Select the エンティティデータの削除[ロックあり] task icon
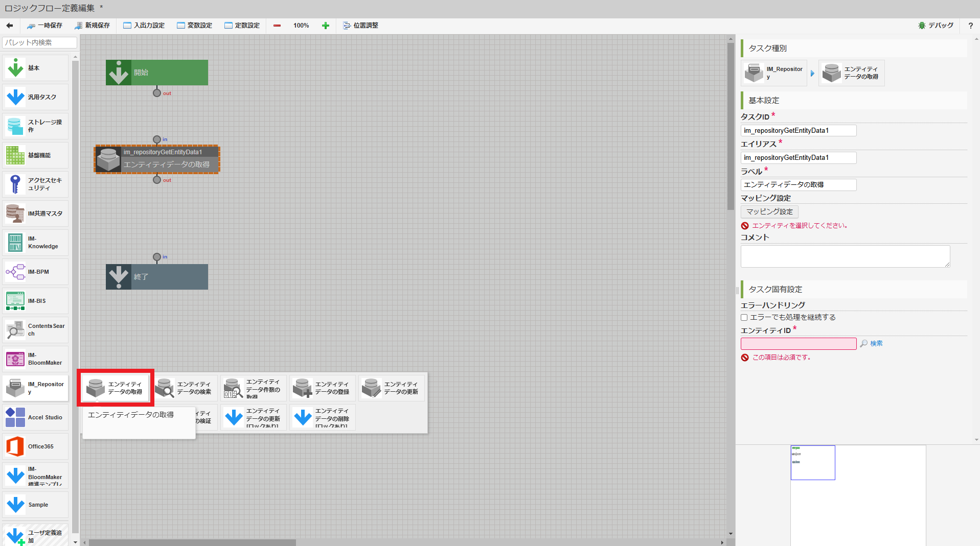Screen dimensions: 980x546 coord(322,417)
